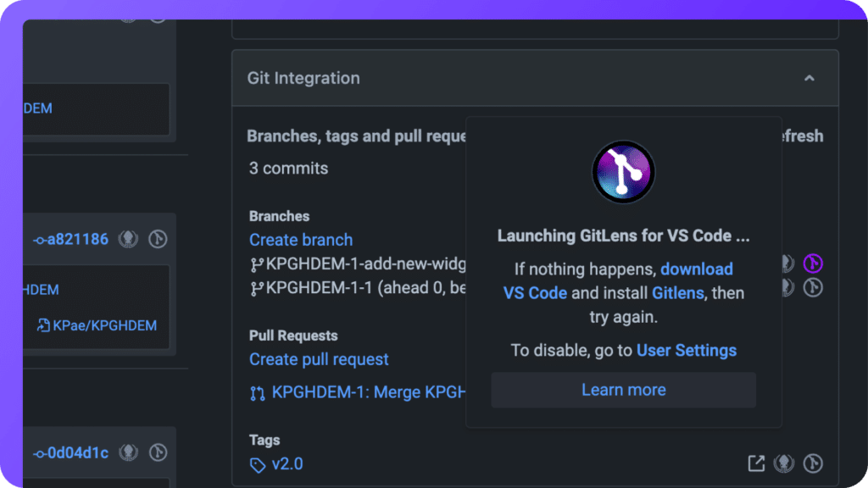Open the Gitlens install link
The image size is (868, 488).
(677, 293)
